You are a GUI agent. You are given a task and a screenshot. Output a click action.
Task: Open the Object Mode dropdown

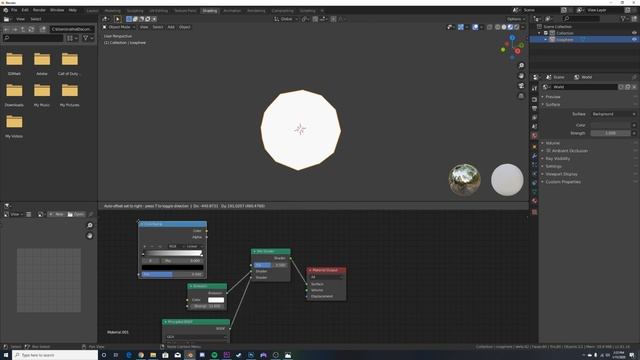[x=119, y=27]
